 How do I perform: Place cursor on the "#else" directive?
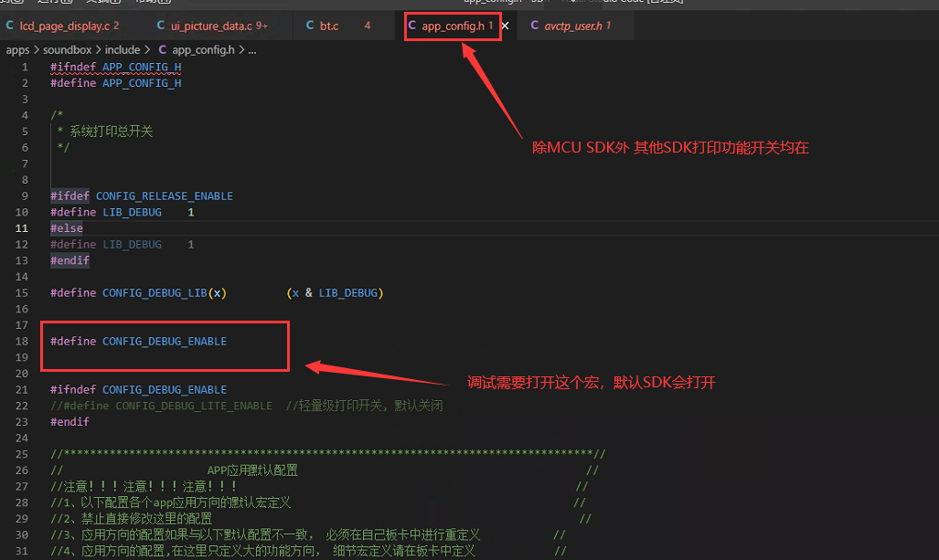(x=67, y=228)
